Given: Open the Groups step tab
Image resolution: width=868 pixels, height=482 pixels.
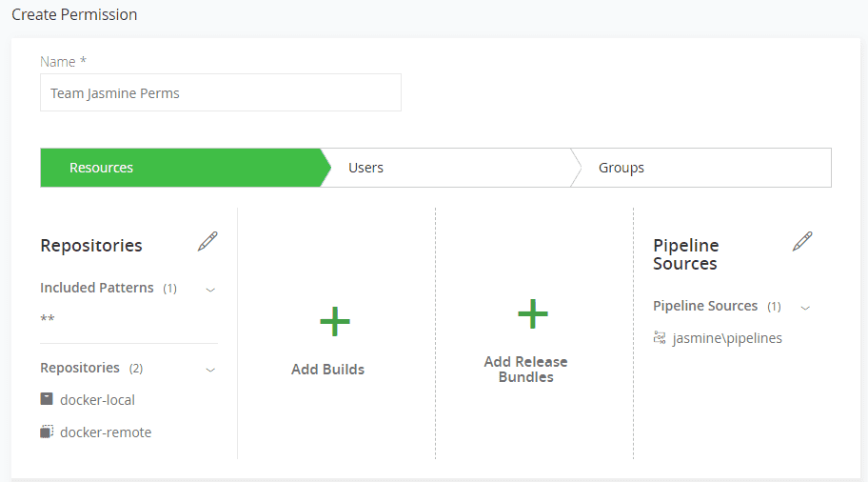Looking at the screenshot, I should (x=621, y=168).
